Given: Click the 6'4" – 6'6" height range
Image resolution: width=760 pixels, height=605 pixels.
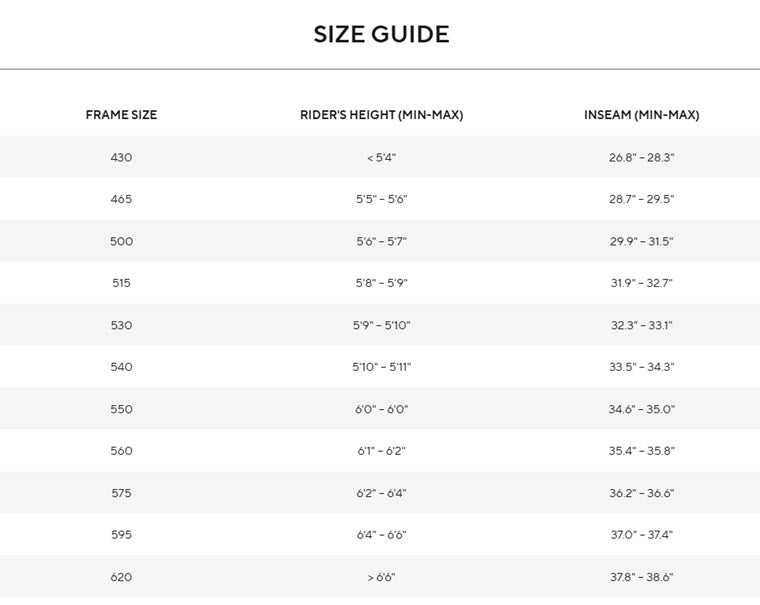Looking at the screenshot, I should point(381,535).
